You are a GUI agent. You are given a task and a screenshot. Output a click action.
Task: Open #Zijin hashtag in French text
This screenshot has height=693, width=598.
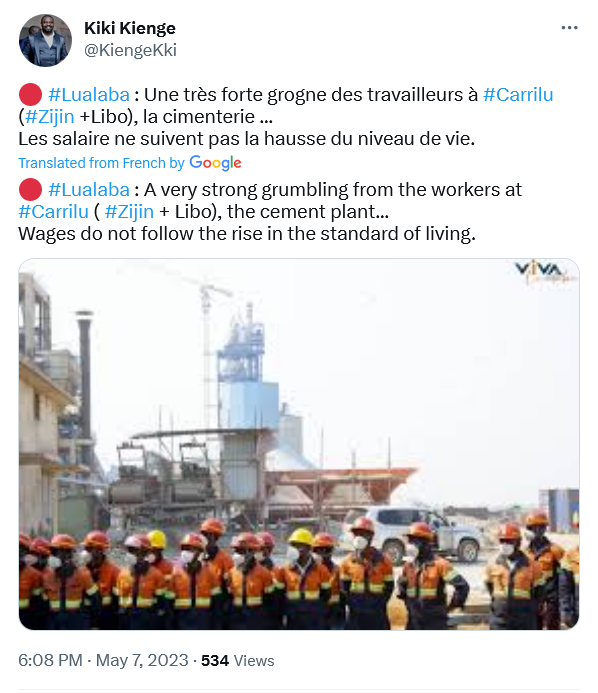coord(50,117)
